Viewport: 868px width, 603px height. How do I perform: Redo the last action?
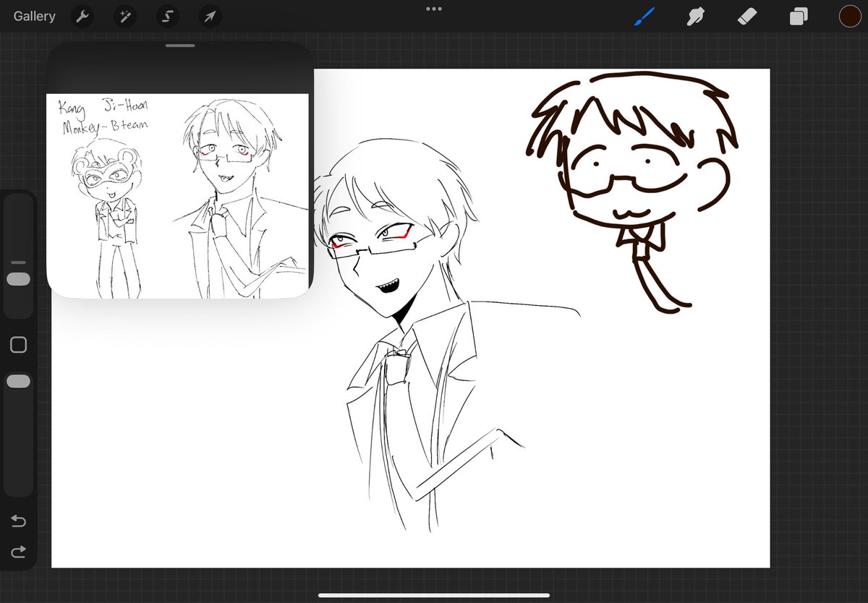coord(19,552)
